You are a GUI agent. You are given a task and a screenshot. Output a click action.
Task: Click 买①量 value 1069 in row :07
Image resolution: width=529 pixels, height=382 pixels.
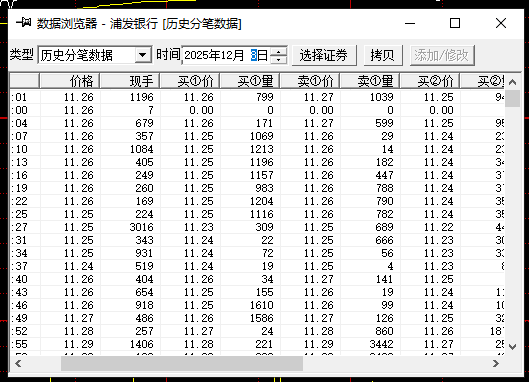pyautogui.click(x=261, y=136)
